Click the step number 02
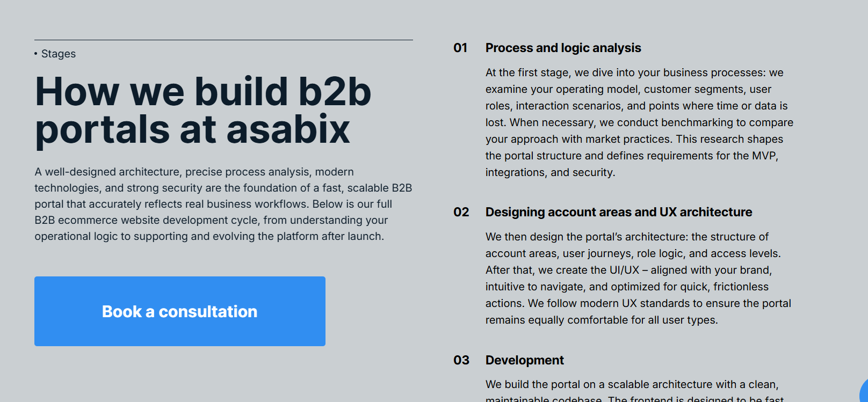This screenshot has height=402, width=868. click(461, 212)
